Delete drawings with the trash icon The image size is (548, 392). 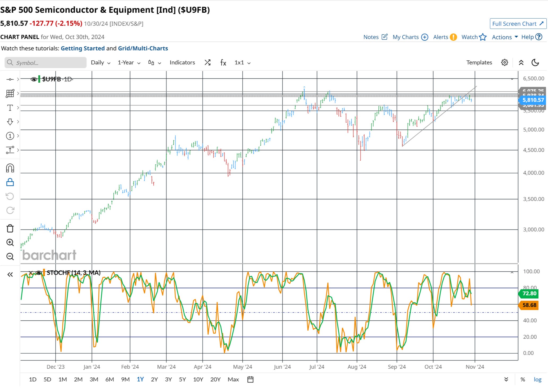(x=10, y=228)
